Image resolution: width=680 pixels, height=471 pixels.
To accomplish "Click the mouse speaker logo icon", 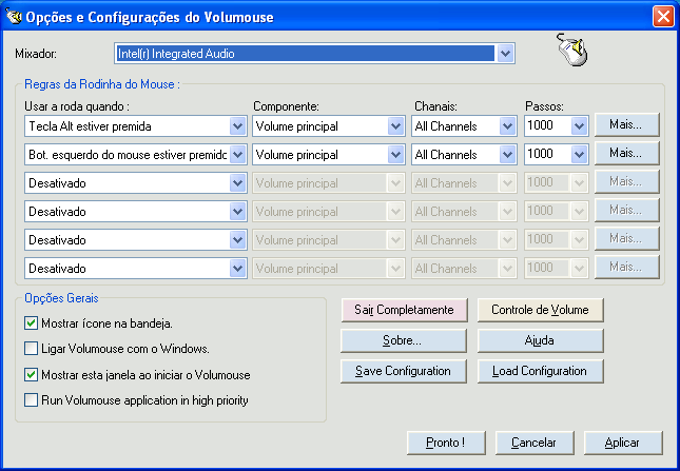I will [x=572, y=50].
